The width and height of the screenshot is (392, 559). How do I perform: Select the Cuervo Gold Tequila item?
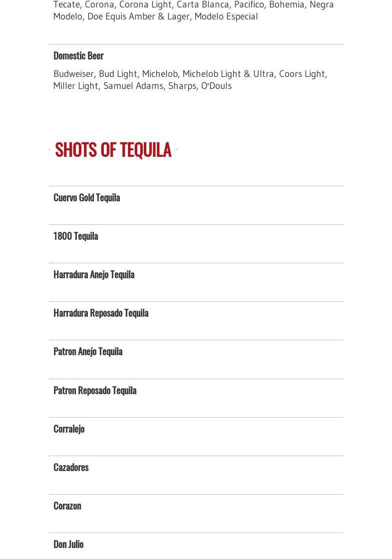point(86,197)
